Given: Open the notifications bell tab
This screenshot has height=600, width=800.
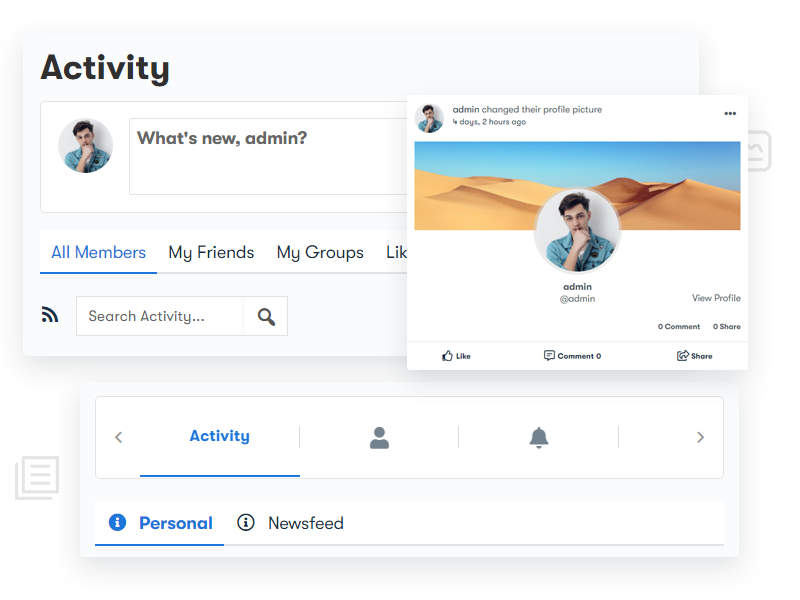Looking at the screenshot, I should point(539,438).
